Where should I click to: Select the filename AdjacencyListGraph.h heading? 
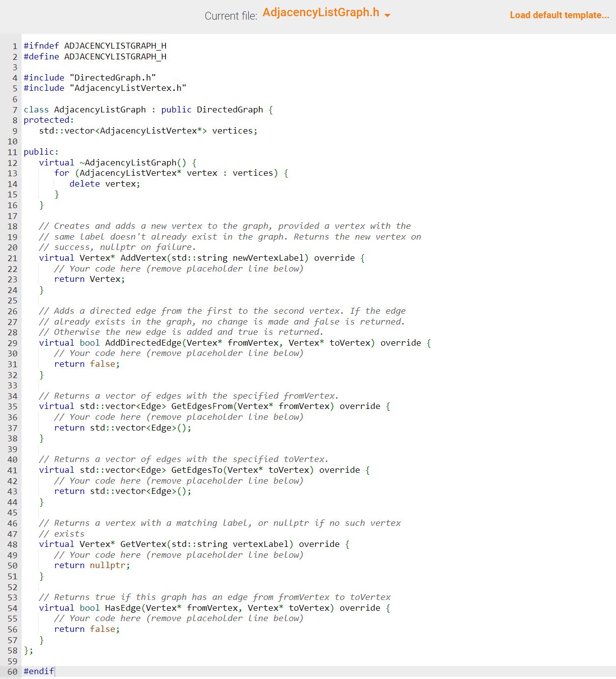coord(321,13)
